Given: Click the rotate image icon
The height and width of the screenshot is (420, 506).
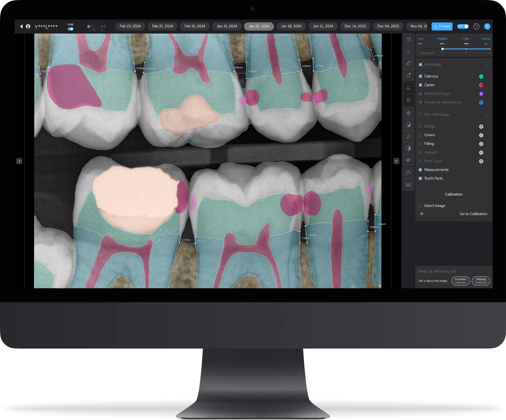Looking at the screenshot, I should (x=409, y=173).
